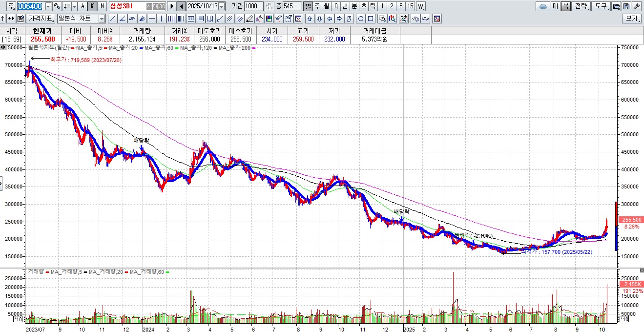
Task: Select the single vertical line tool
Action: point(161,19)
